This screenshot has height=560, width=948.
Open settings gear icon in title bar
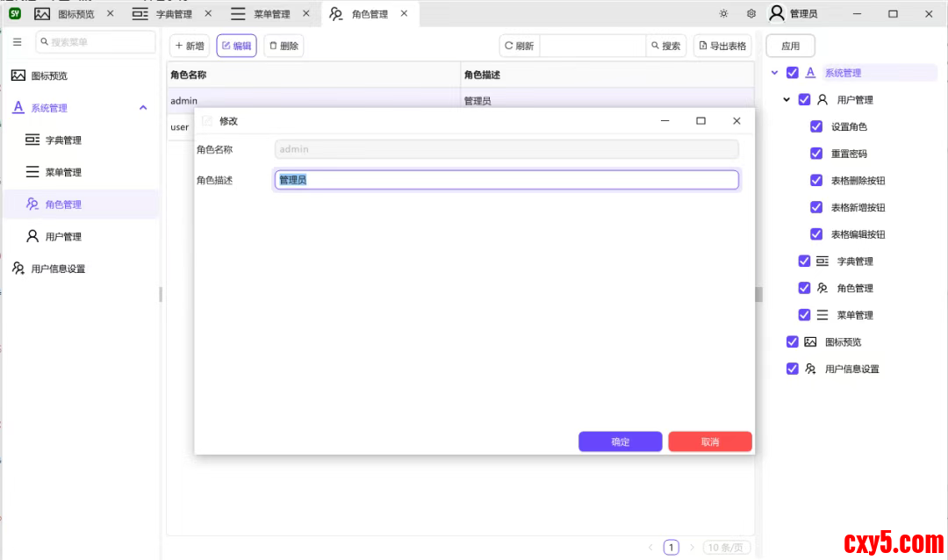coord(751,14)
